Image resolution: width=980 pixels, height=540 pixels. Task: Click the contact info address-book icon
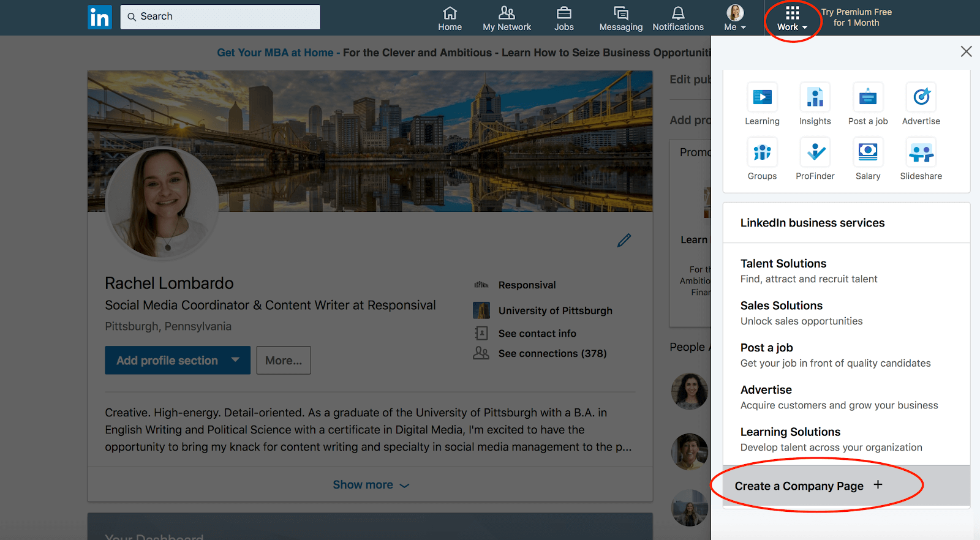(x=481, y=333)
